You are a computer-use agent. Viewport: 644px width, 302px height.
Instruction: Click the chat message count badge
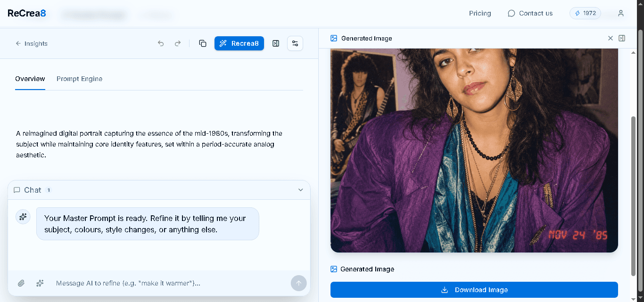pyautogui.click(x=49, y=190)
